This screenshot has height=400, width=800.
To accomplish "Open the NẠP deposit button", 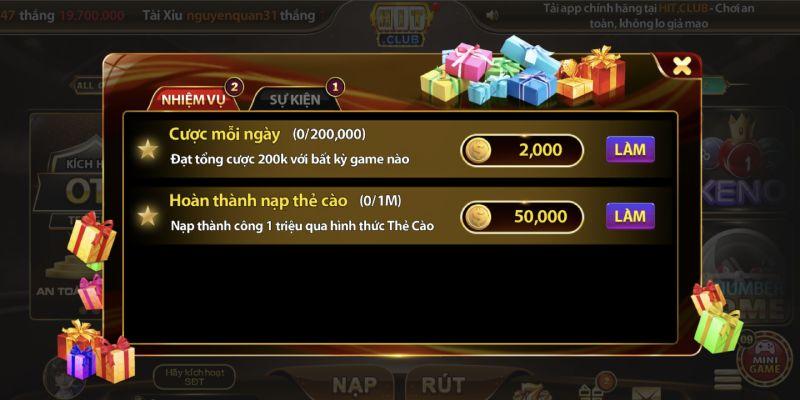I will [355, 385].
